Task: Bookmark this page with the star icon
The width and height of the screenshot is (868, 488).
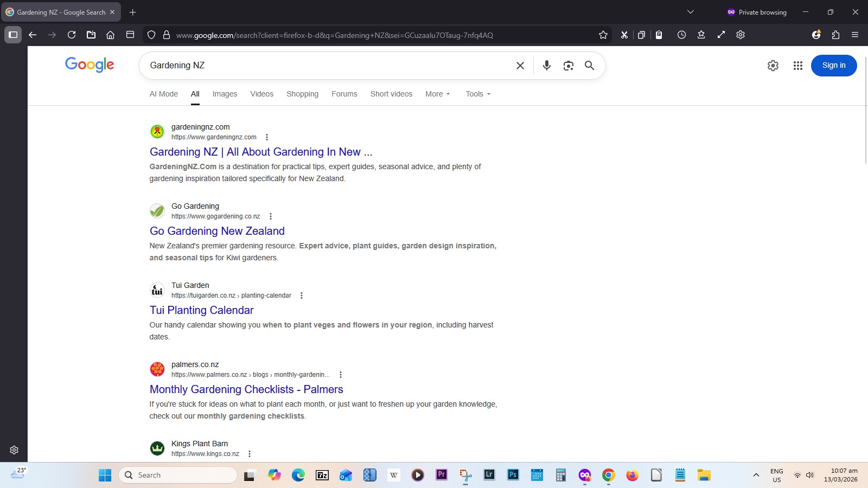Action: [x=603, y=35]
